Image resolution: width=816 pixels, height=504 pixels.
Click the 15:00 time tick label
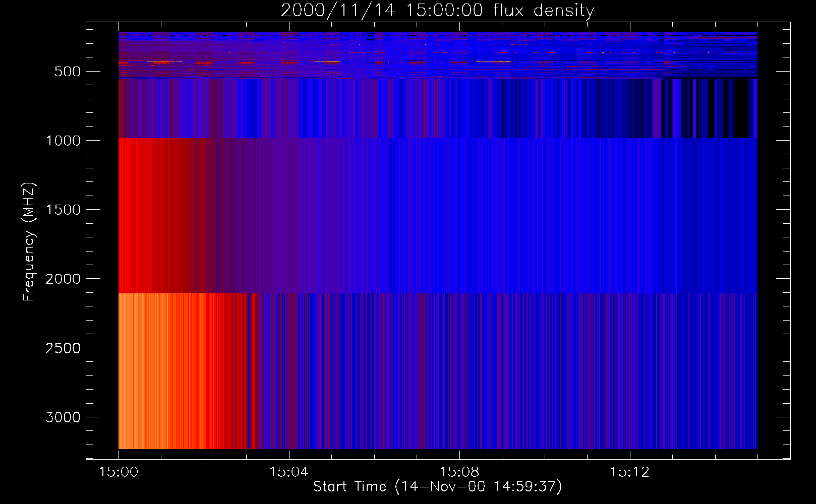[119, 472]
